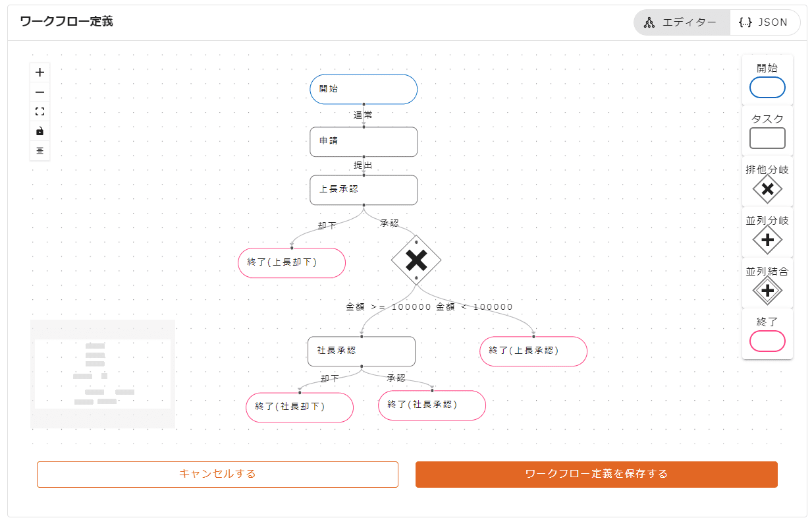Zoom in on the workflow canvas
The height and width of the screenshot is (522, 812).
coord(40,72)
